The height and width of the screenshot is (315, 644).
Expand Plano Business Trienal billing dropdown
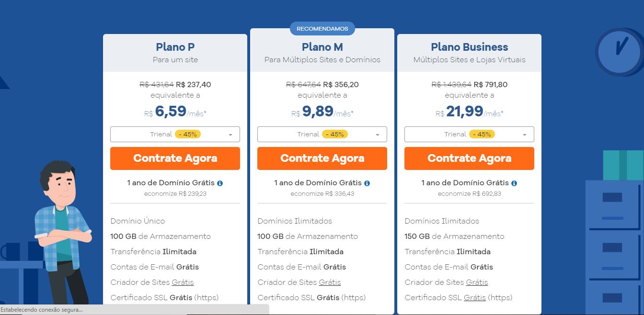tap(469, 135)
